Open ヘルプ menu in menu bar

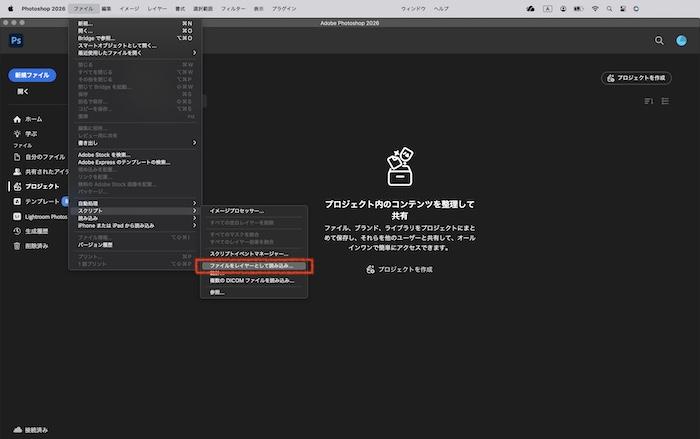(441, 8)
